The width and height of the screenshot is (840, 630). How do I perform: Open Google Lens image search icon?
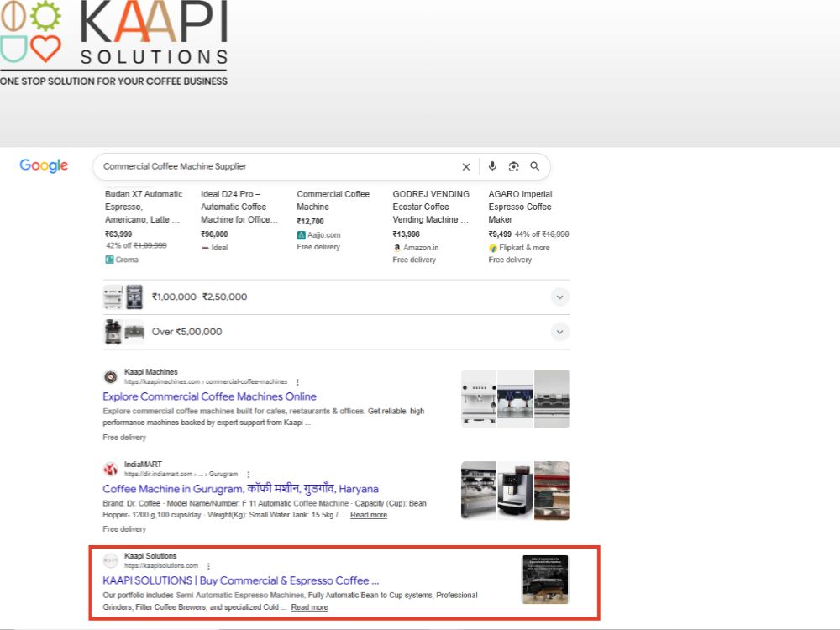514,166
